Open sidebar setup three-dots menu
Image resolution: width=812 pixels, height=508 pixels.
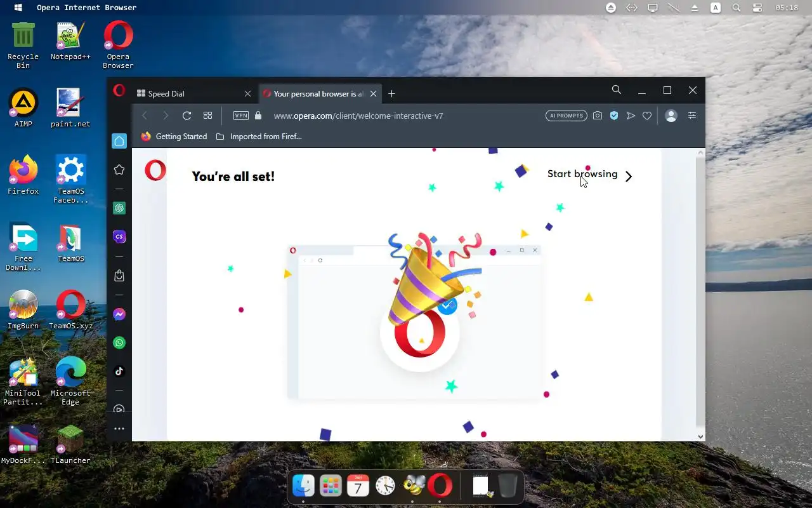point(119,429)
